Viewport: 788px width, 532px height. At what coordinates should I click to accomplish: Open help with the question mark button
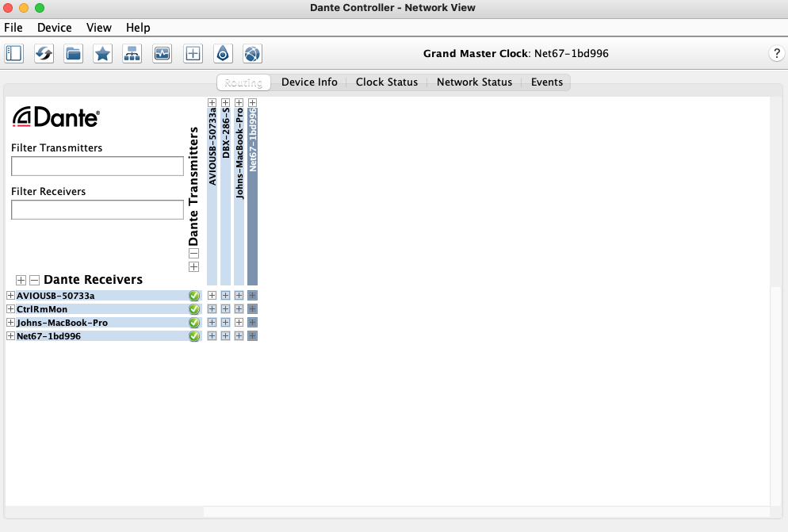[776, 53]
